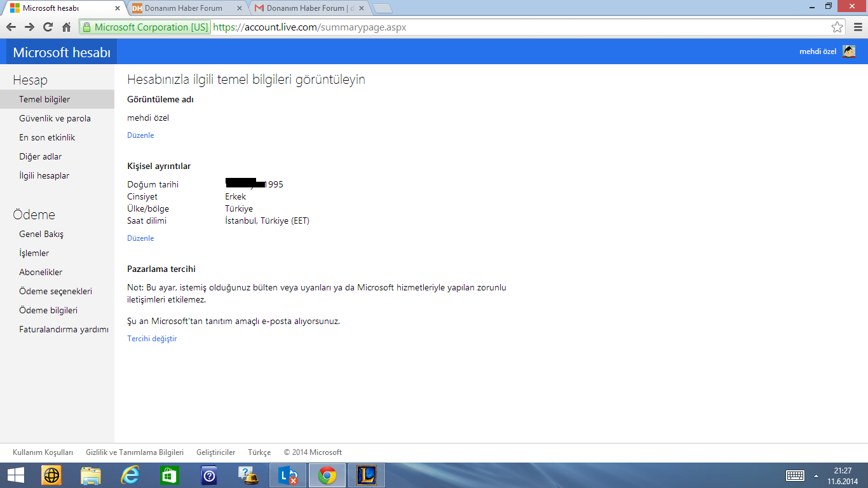This screenshot has width=868, height=488.
Task: Click the Pazarlama tercihi heading
Action: (161, 269)
